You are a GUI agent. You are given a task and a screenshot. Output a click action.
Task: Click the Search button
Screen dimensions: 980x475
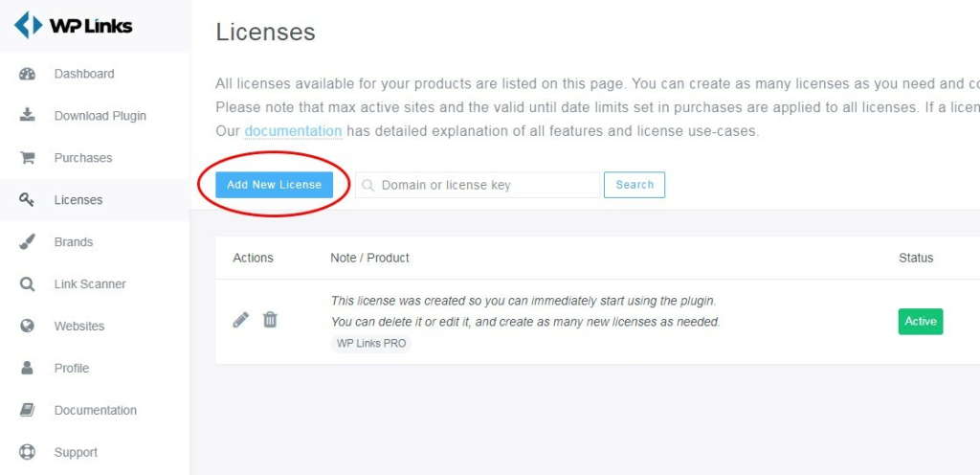point(635,185)
